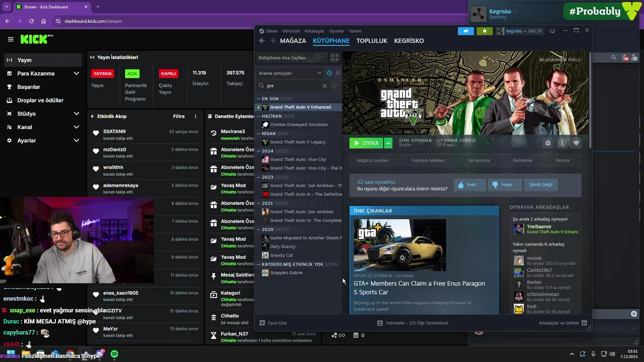The height and width of the screenshot is (362, 644).
Task: Open Rehberler link
Action: click(x=523, y=160)
